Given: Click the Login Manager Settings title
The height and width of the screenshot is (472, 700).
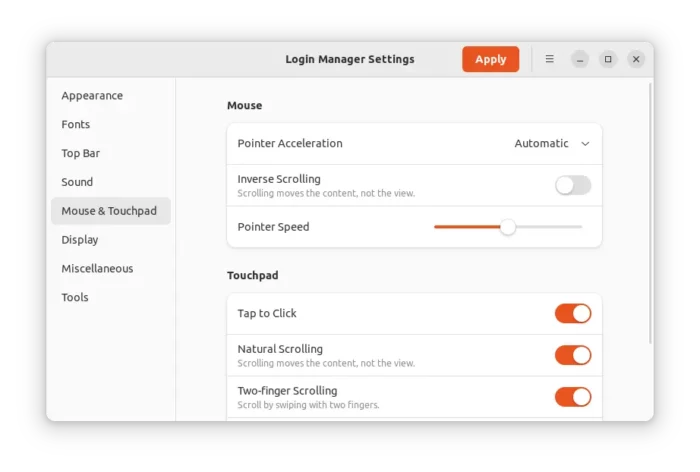Looking at the screenshot, I should (350, 59).
